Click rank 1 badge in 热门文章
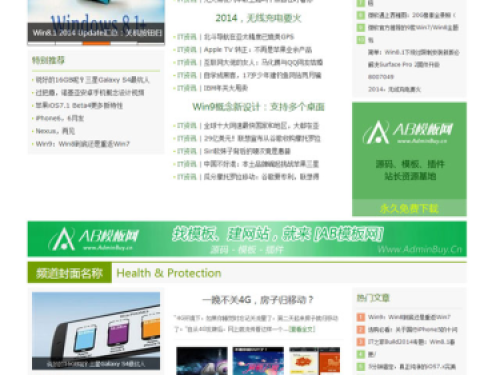Screen dimensions: 500x375 361,317
